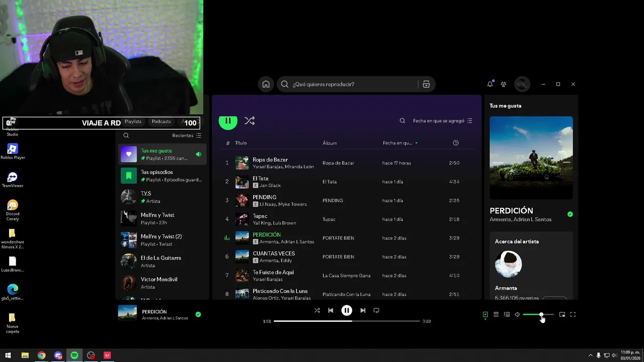Open PORTATE BIEN album in PERDICIÓN row
The width and height of the screenshot is (644, 362).
tap(338, 238)
